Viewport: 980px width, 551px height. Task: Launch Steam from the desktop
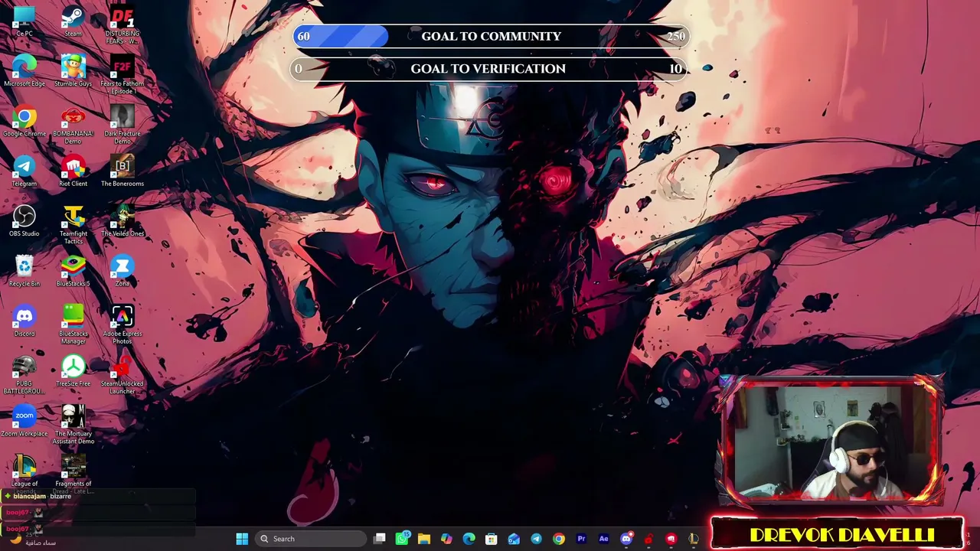point(73,21)
